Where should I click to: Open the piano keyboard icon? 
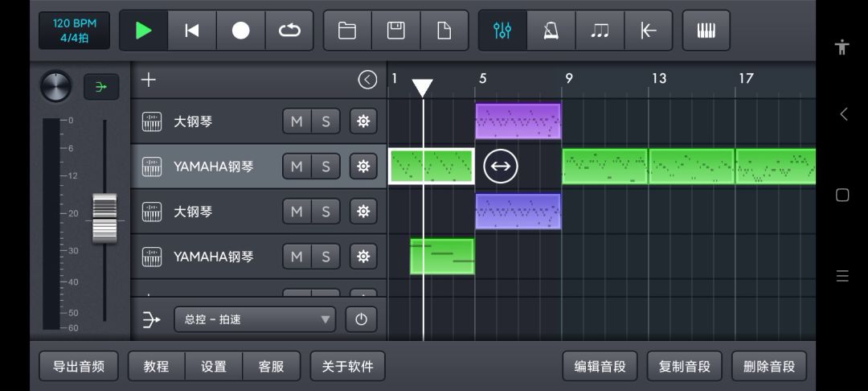coord(706,31)
